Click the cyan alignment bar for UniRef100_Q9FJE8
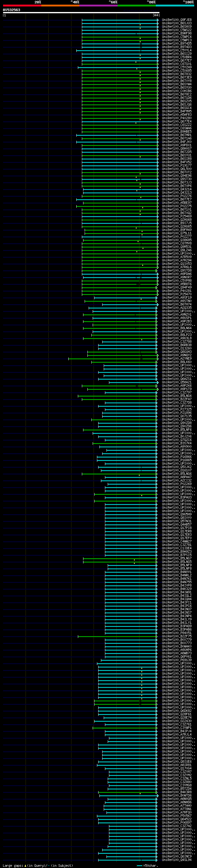 coord(120,20)
